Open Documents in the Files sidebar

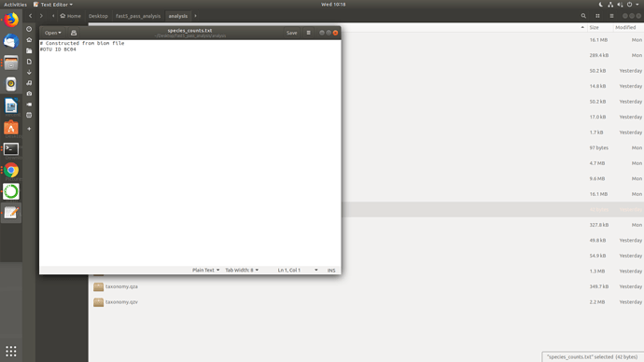[x=29, y=62]
